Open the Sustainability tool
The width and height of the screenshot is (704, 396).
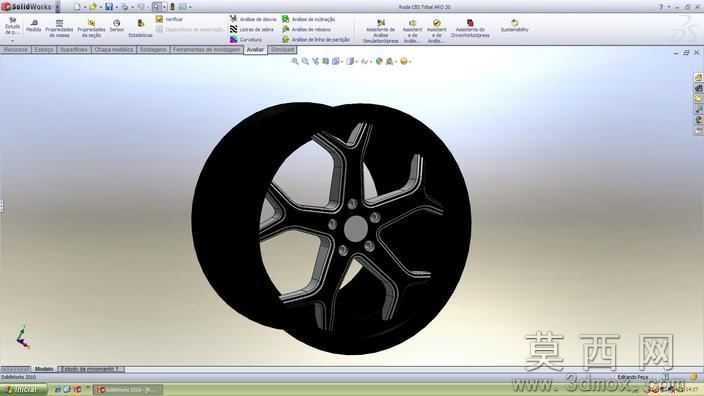[515, 26]
